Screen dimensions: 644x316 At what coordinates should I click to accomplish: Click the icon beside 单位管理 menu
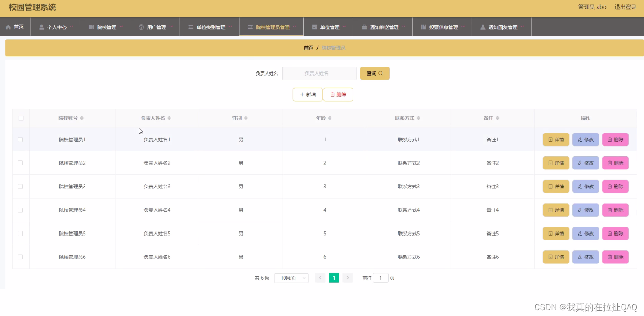314,27
